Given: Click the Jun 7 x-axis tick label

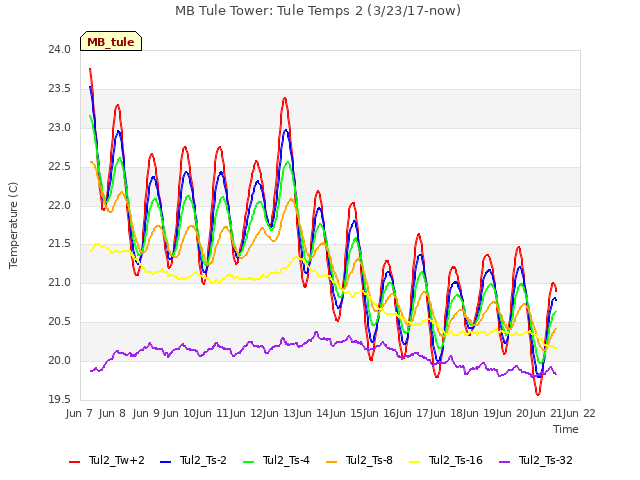Looking at the screenshot, I should click(79, 413).
